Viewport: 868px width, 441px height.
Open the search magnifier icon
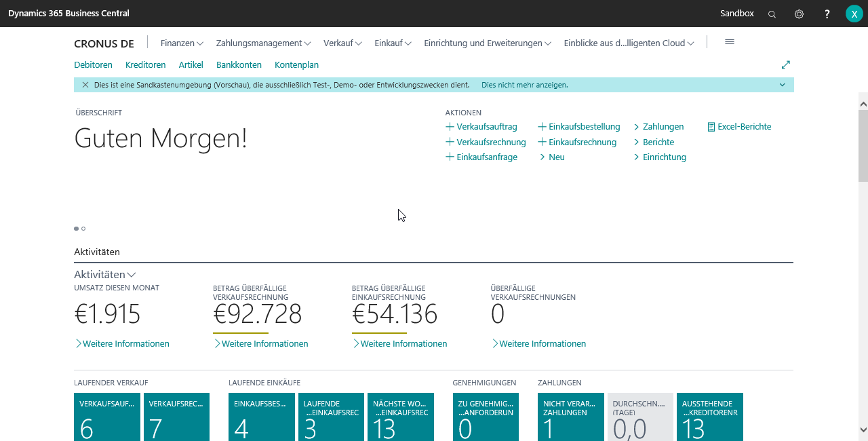[x=772, y=14]
